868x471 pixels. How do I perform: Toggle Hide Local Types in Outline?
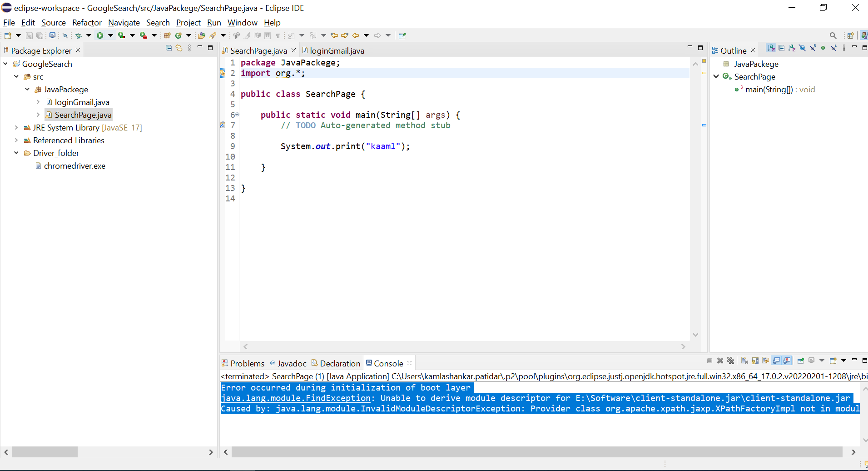click(x=833, y=48)
